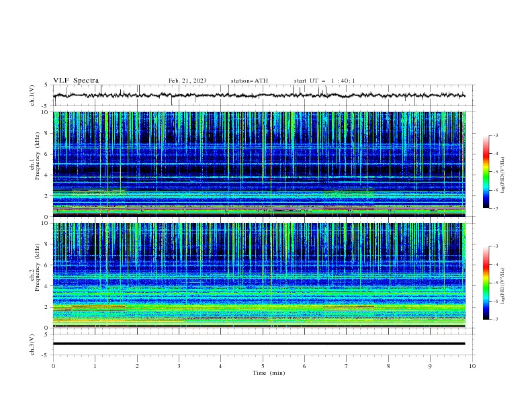Click the "Time (min)" axis label
The width and height of the screenshot is (532, 411).
click(269, 373)
